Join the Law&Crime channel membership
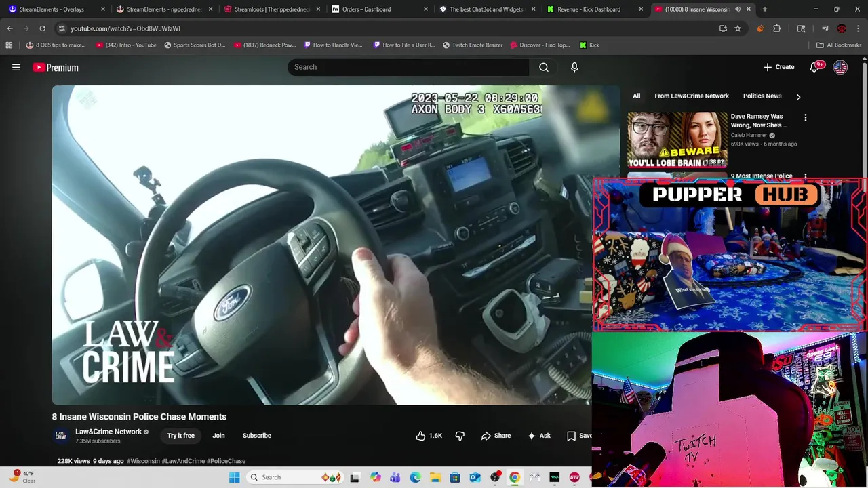Screen dimensions: 868x488 pos(218,436)
